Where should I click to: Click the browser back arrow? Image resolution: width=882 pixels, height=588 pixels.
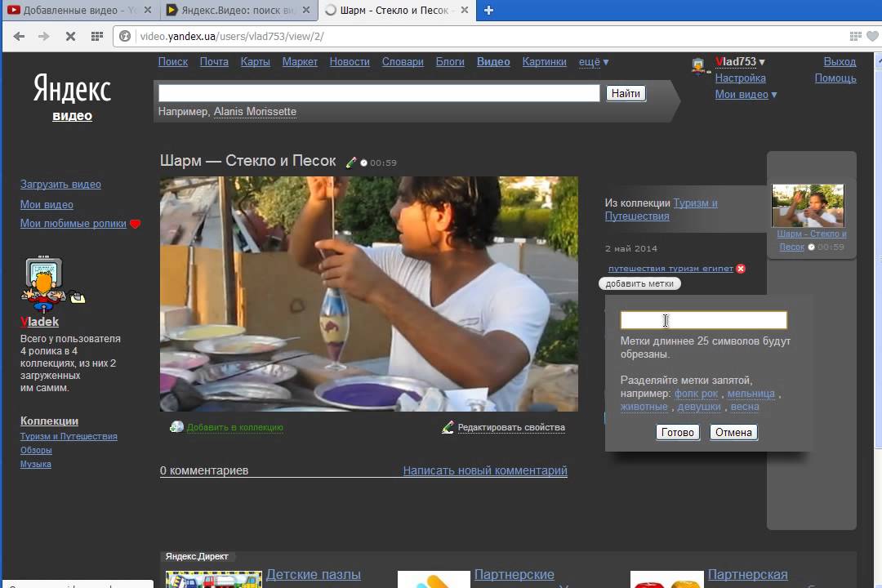(x=19, y=36)
